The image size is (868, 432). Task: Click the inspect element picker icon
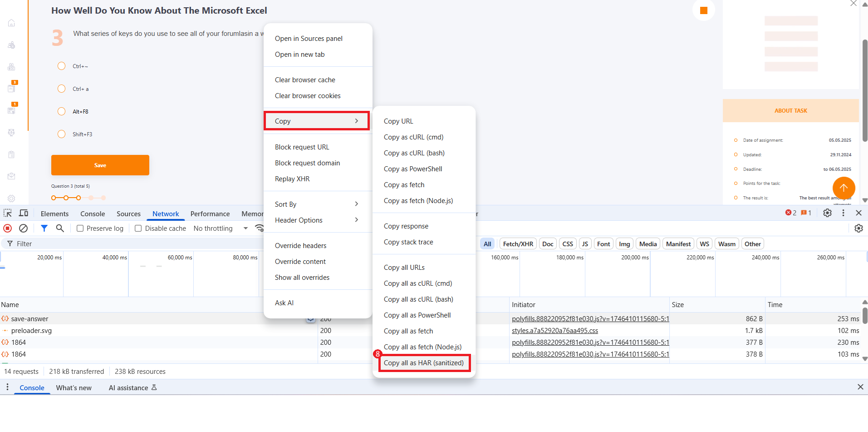(x=8, y=213)
